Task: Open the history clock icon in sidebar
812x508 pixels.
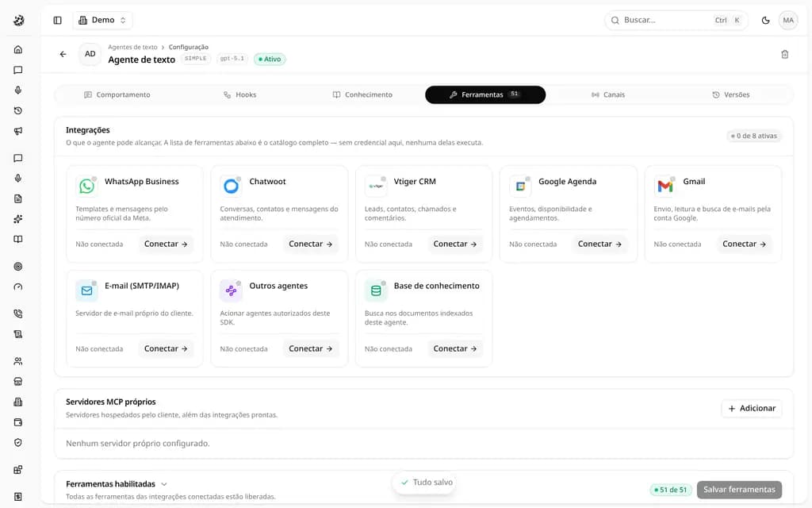Action: coord(18,111)
